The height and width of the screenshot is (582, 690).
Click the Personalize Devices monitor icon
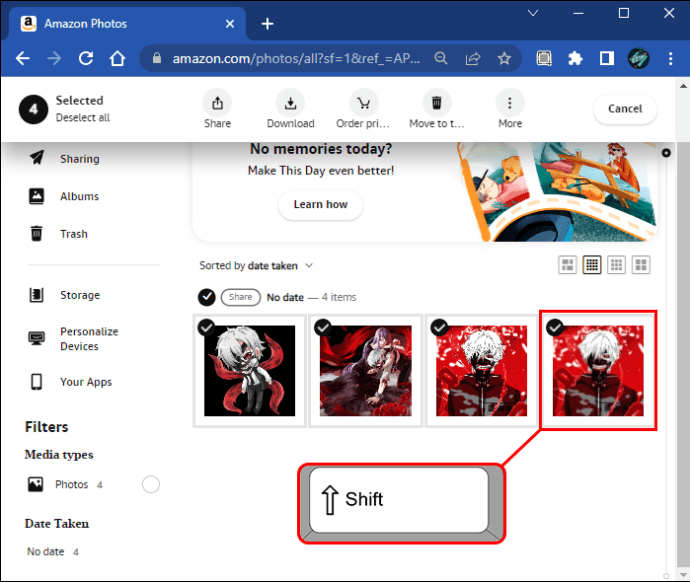coord(37,338)
